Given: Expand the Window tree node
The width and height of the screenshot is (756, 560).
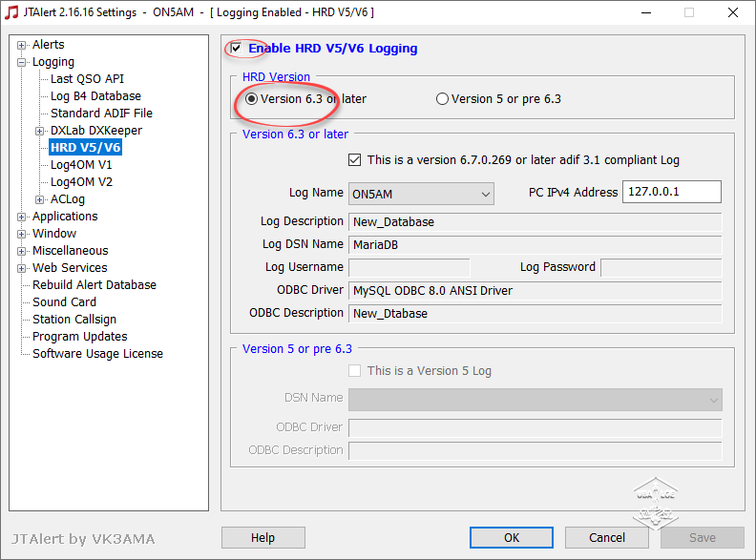Looking at the screenshot, I should click(x=21, y=235).
